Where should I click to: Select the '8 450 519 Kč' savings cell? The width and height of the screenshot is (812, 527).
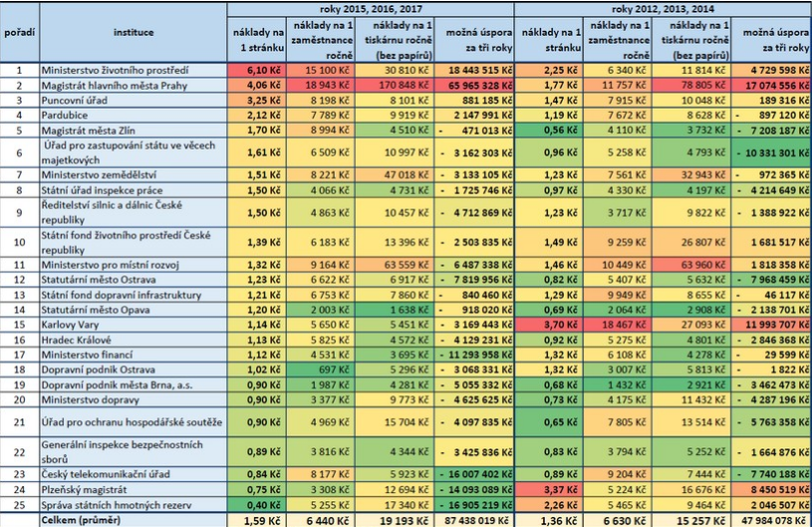coord(771,489)
